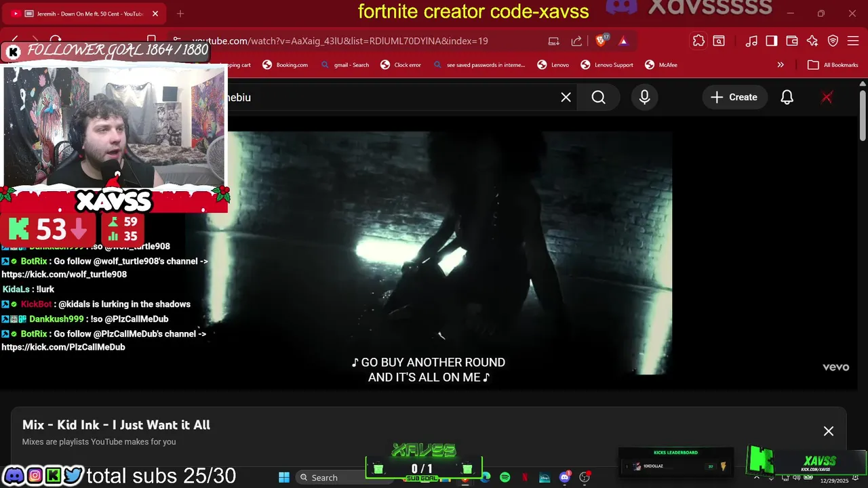Click the YouTube search magnifier button
Screen dimensions: 868x488
point(599,98)
